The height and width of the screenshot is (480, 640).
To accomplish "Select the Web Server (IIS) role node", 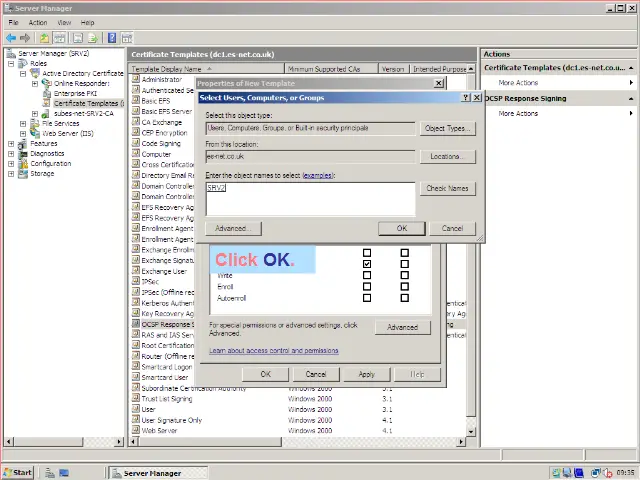I will [67, 133].
